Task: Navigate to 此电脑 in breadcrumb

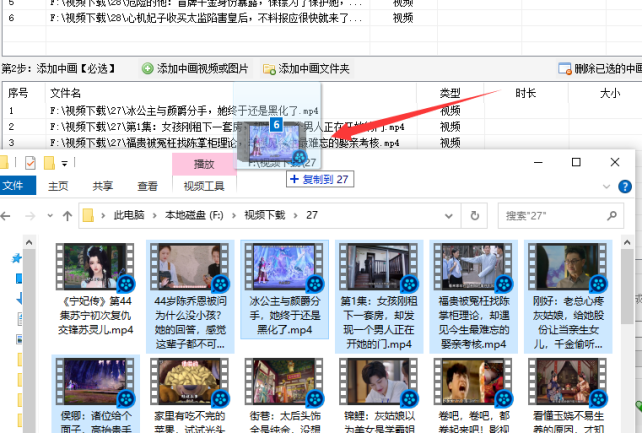Action: tap(129, 215)
